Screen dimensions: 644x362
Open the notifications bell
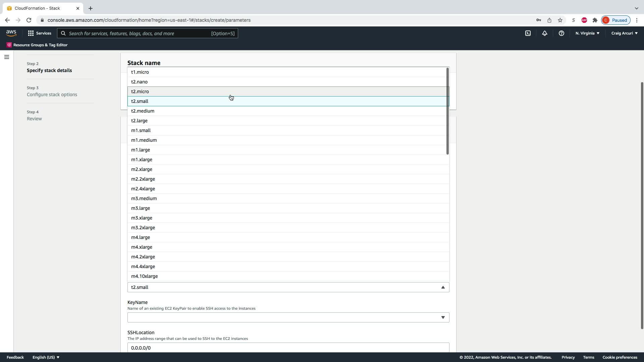(545, 33)
